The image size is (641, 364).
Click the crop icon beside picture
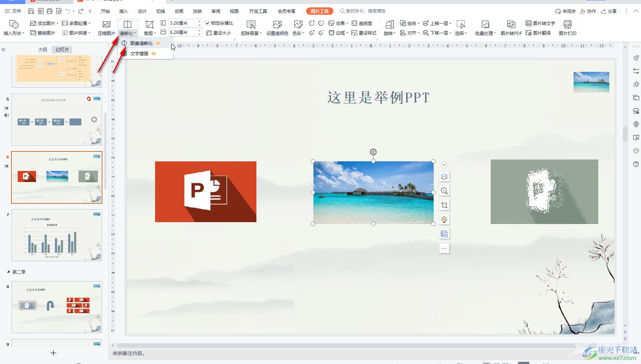click(x=444, y=205)
